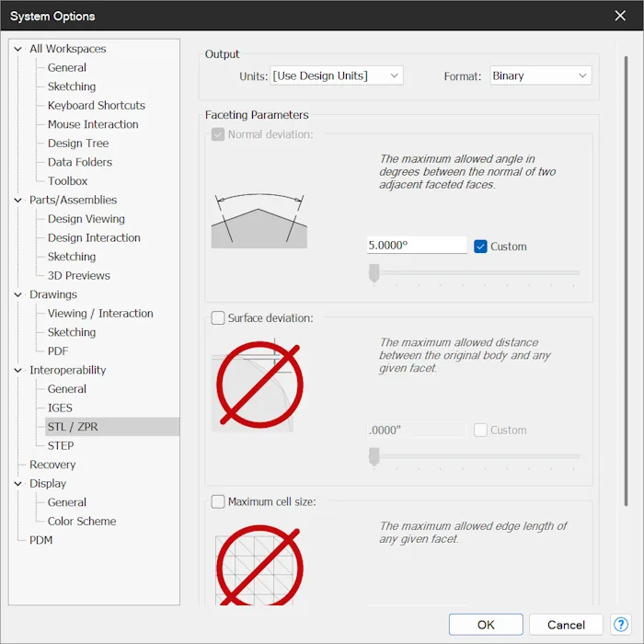Open Design Interaction options
Screen dimensions: 644x644
point(94,237)
